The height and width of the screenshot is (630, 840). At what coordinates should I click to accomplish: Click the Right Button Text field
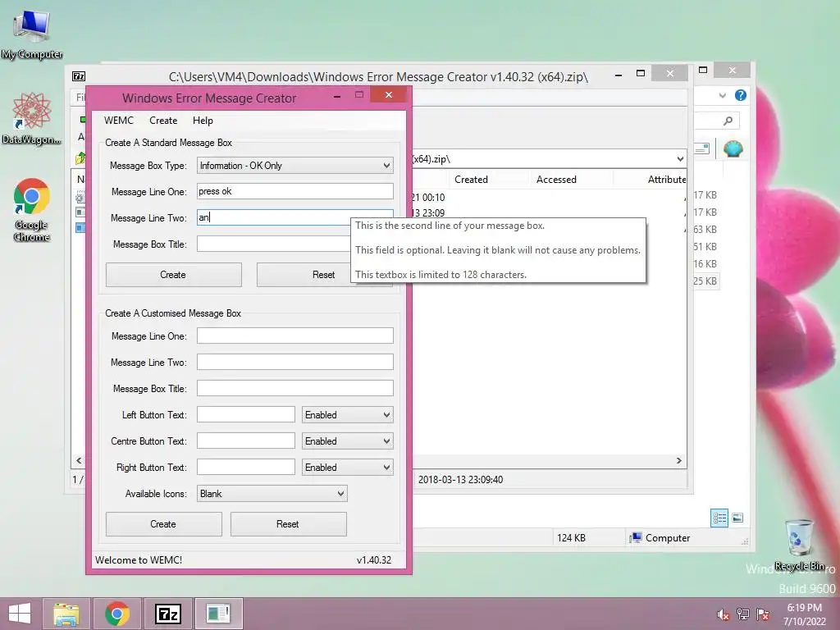click(245, 467)
